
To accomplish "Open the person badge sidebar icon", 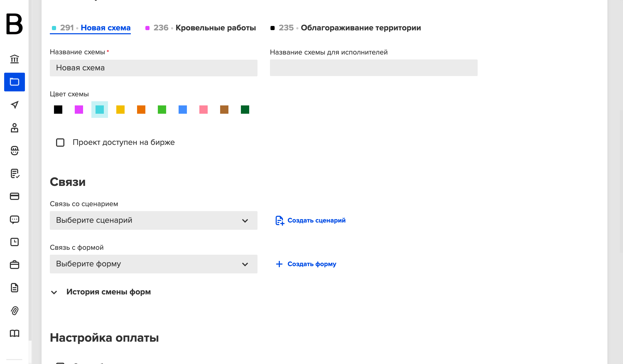I will pos(15,127).
